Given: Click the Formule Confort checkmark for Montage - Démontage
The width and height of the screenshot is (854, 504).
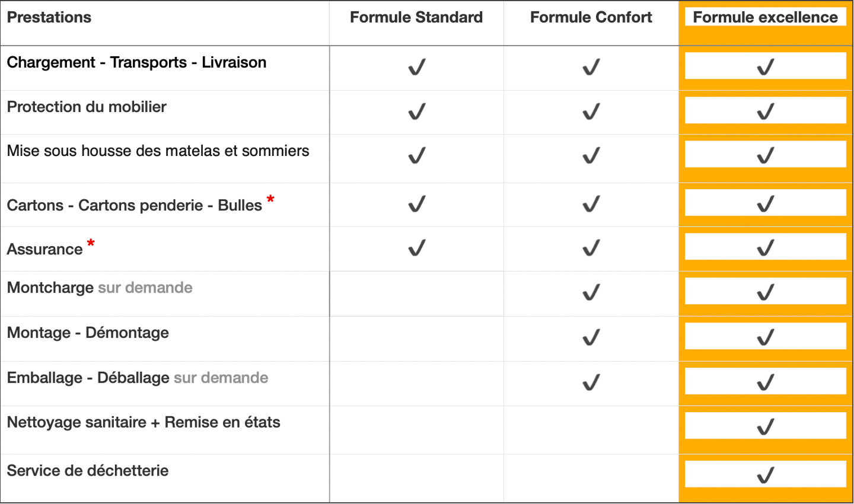Looking at the screenshot, I should point(591,337).
